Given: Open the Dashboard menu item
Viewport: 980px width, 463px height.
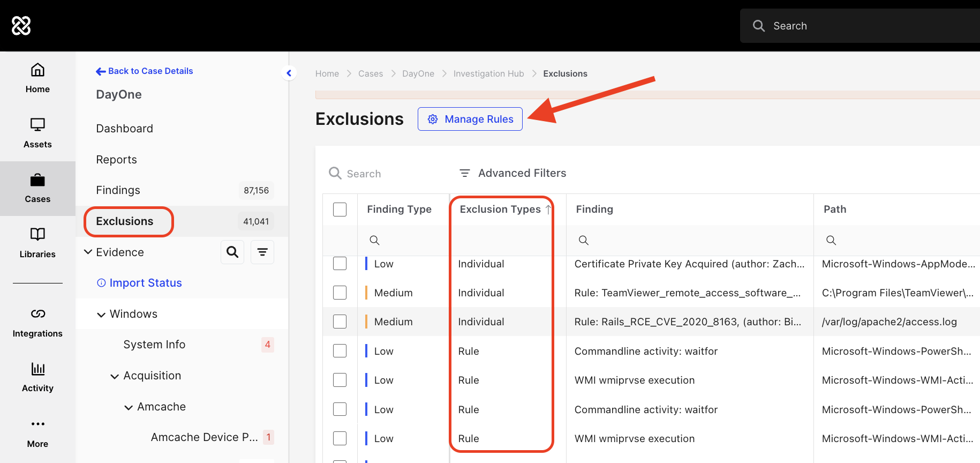Looking at the screenshot, I should 124,129.
